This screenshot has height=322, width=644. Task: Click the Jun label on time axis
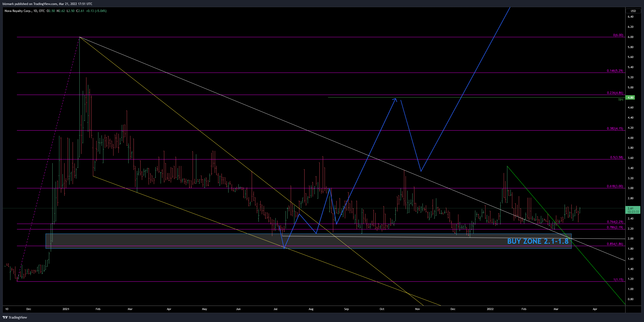238,309
